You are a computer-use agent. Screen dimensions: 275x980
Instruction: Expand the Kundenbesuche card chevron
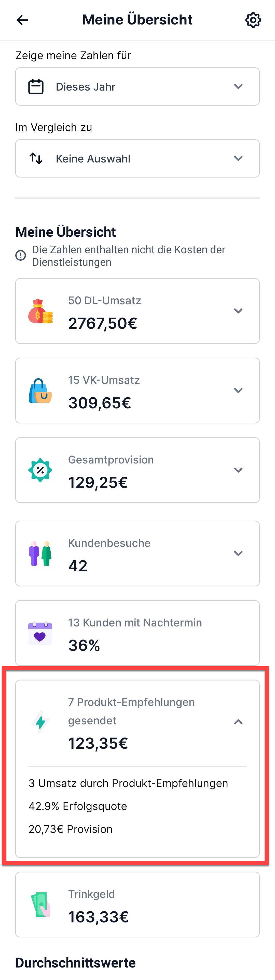click(x=238, y=553)
